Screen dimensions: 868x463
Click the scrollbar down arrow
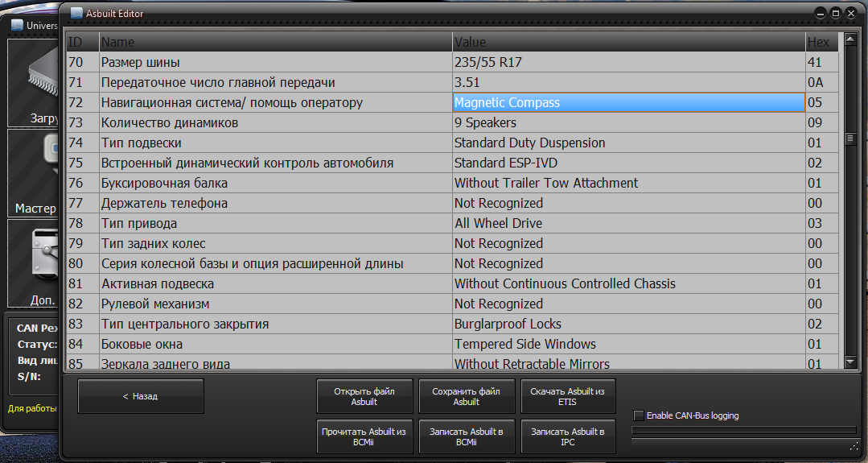(849, 362)
